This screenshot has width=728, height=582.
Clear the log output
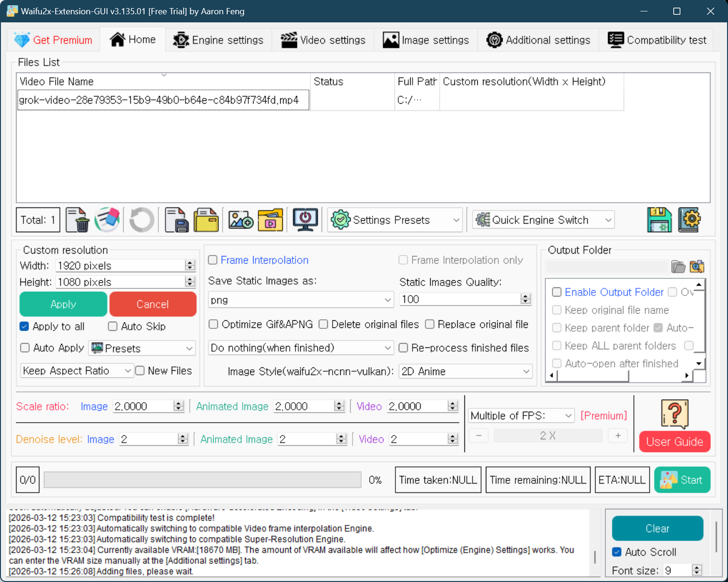658,528
